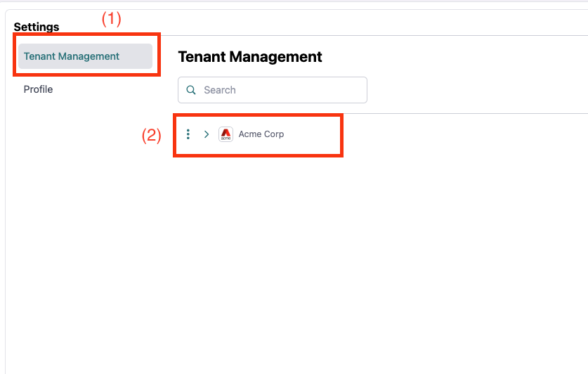This screenshot has width=588, height=374.
Task: Click the search icon inside the tenant filter
Action: pyautogui.click(x=191, y=90)
